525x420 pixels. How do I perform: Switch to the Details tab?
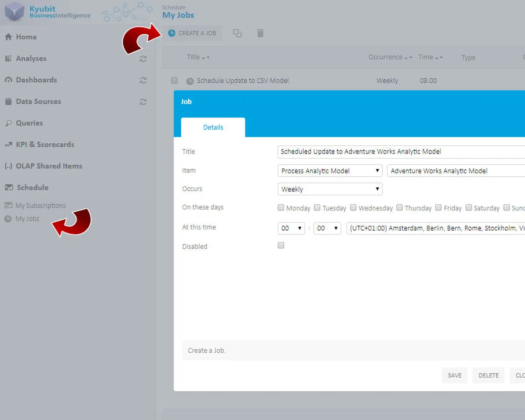click(213, 127)
